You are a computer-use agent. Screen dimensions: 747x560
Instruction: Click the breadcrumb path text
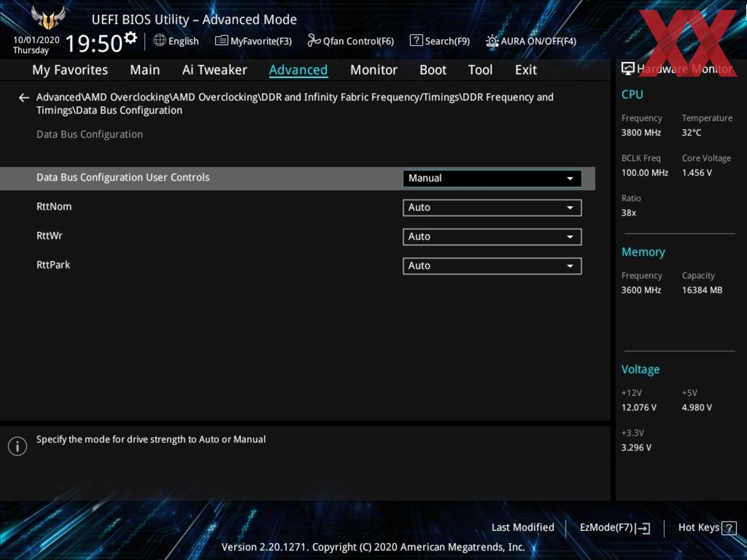click(x=295, y=104)
